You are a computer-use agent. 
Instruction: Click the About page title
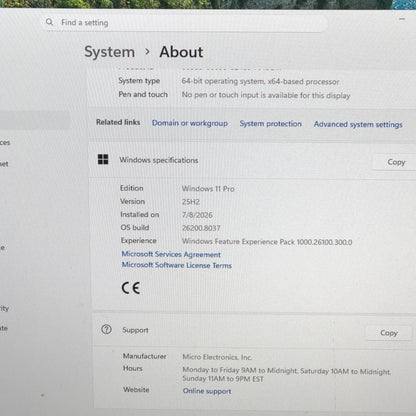(181, 52)
